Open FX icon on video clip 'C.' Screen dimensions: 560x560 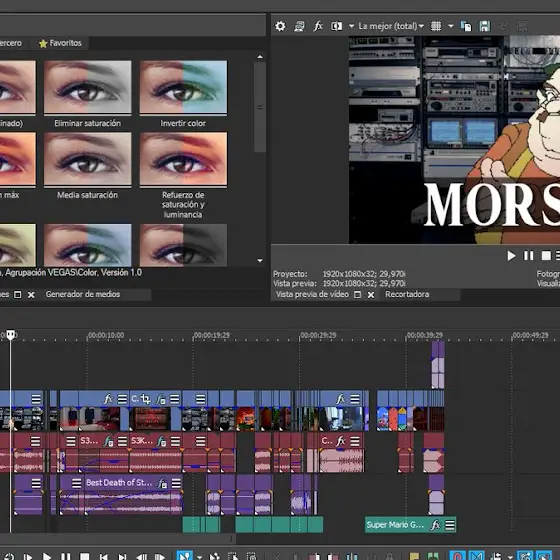coord(161,399)
